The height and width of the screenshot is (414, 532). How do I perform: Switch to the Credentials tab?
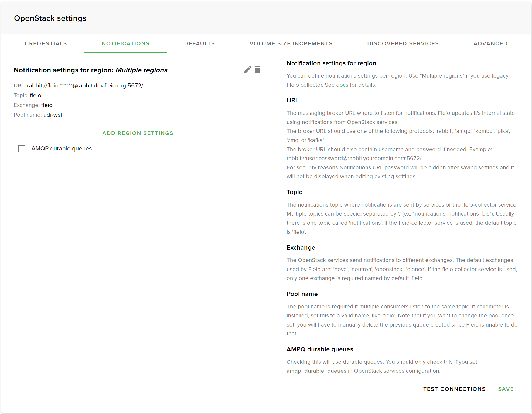(x=46, y=44)
